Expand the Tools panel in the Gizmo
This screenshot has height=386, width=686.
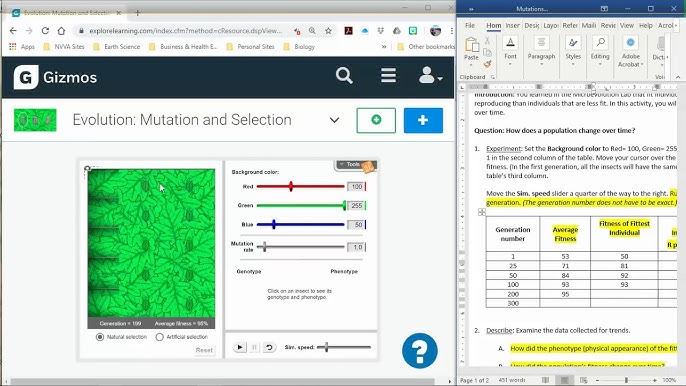[354, 165]
